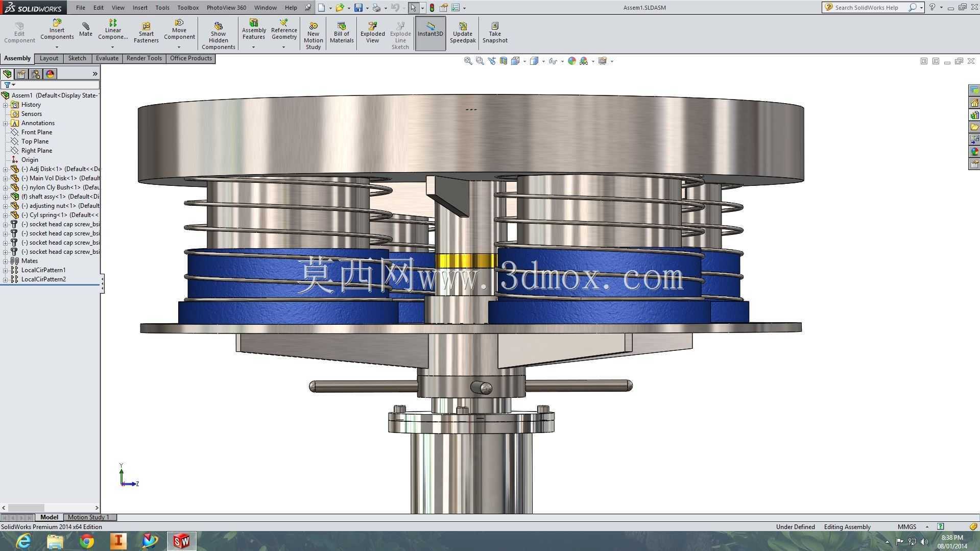Image resolution: width=980 pixels, height=551 pixels.
Task: Click Zoom to Area in view toolbar
Action: point(480,61)
